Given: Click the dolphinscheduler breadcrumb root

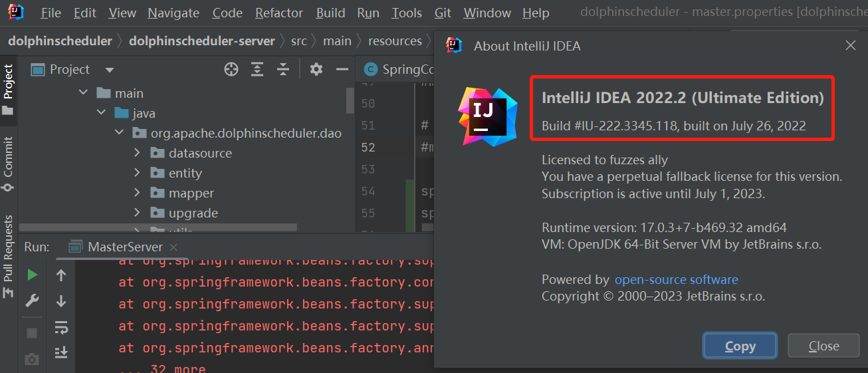Looking at the screenshot, I should click(x=60, y=41).
